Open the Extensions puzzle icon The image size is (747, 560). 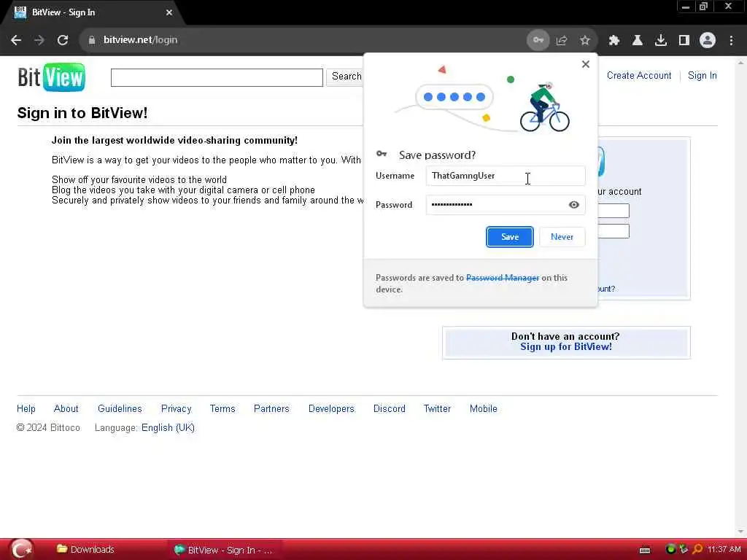click(614, 41)
